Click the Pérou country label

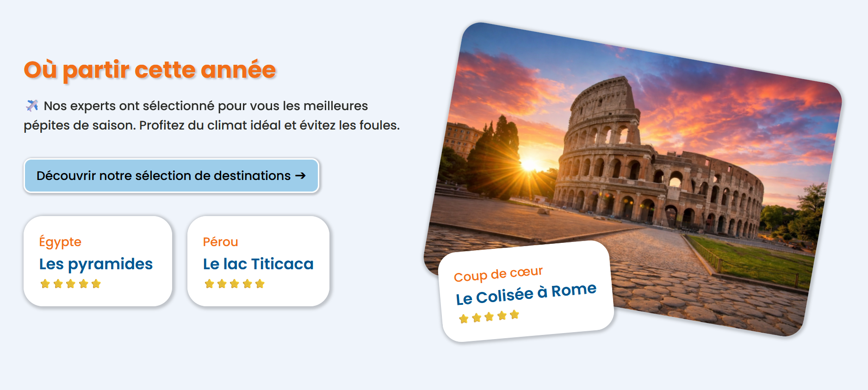[x=220, y=242]
